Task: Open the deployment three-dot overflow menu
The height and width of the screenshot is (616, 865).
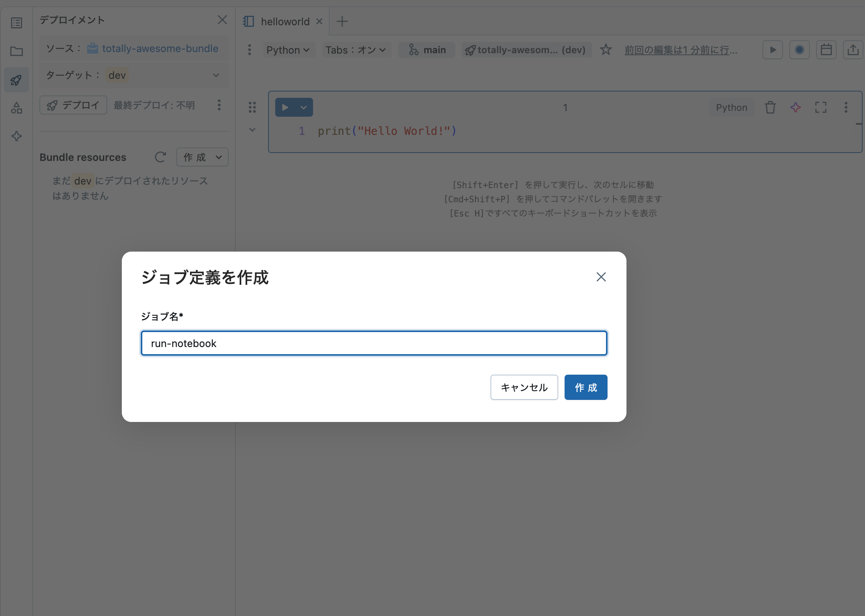Action: (x=220, y=105)
